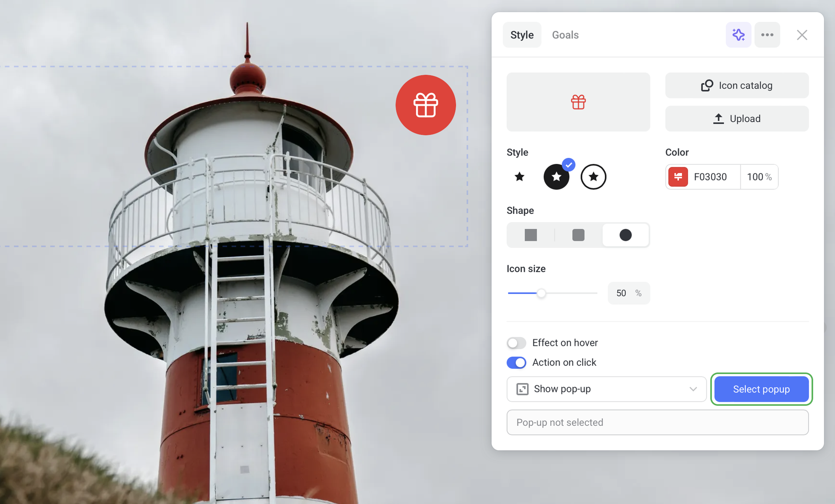Open the three-dots more options menu

pos(767,35)
